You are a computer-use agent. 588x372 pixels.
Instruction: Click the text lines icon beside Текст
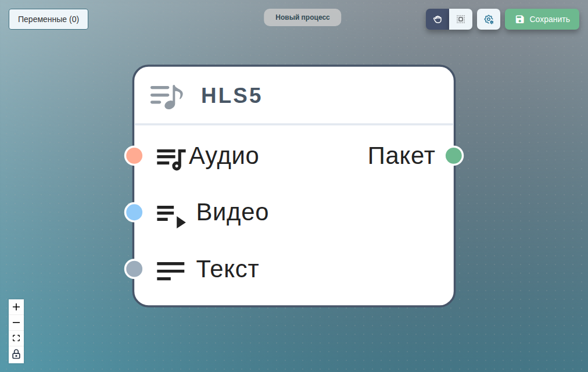[x=171, y=271]
